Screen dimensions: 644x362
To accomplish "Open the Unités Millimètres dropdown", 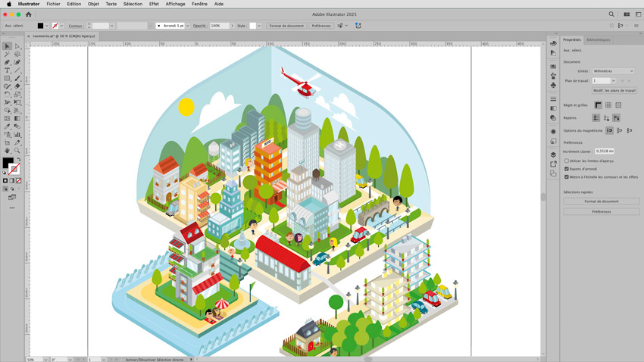I will pyautogui.click(x=613, y=71).
